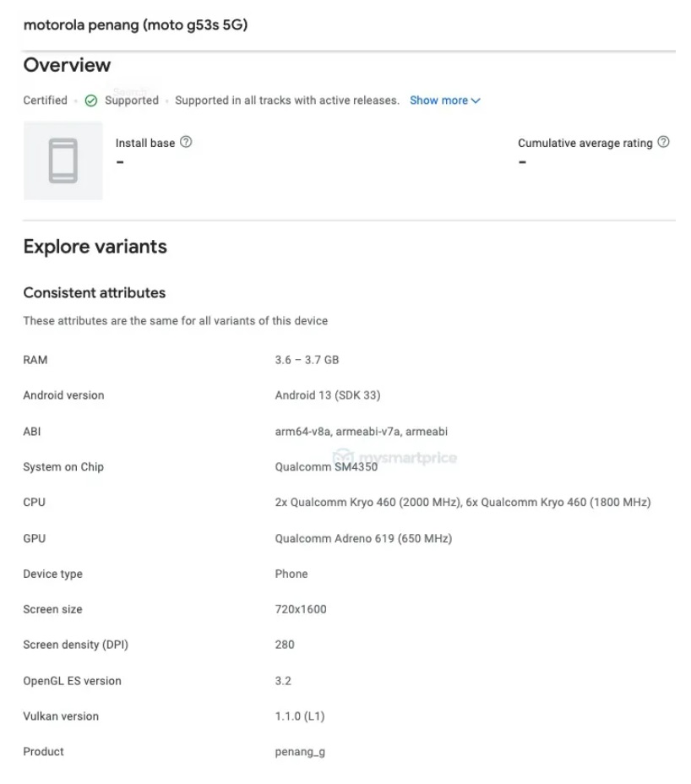Select the motorola penang device title
The width and height of the screenshot is (691, 784).
[x=135, y=25]
